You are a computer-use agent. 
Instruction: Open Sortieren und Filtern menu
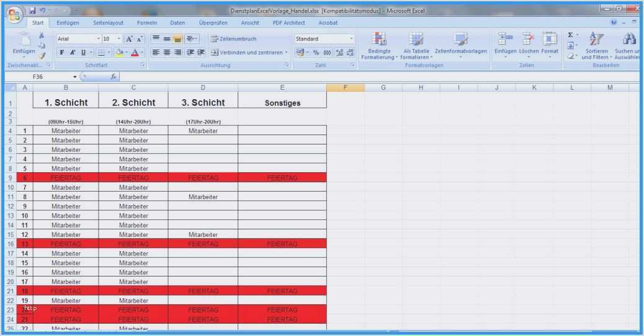point(596,46)
